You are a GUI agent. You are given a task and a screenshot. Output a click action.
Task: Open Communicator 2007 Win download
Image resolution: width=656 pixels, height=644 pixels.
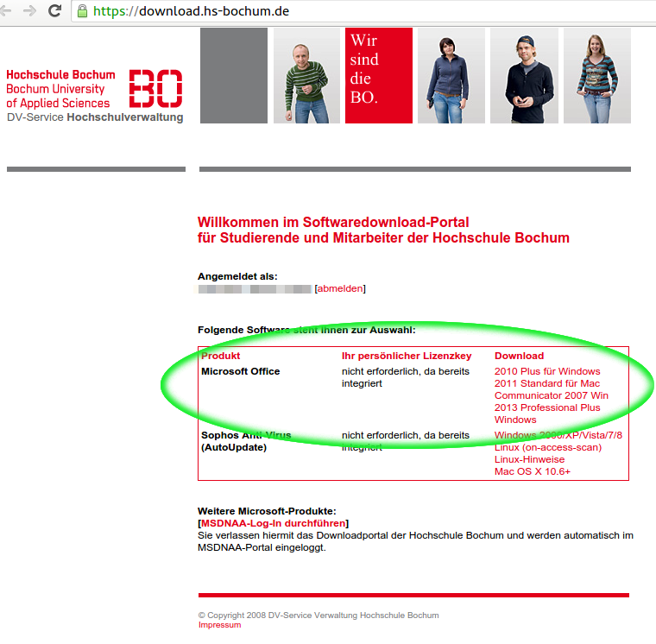[x=551, y=395]
